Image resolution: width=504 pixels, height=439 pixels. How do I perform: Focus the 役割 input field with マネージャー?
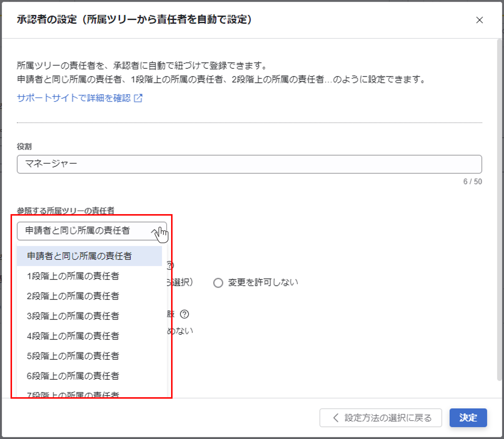tap(249, 164)
